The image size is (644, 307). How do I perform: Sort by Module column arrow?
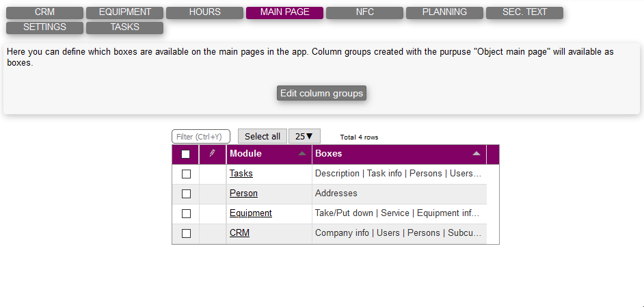click(302, 154)
